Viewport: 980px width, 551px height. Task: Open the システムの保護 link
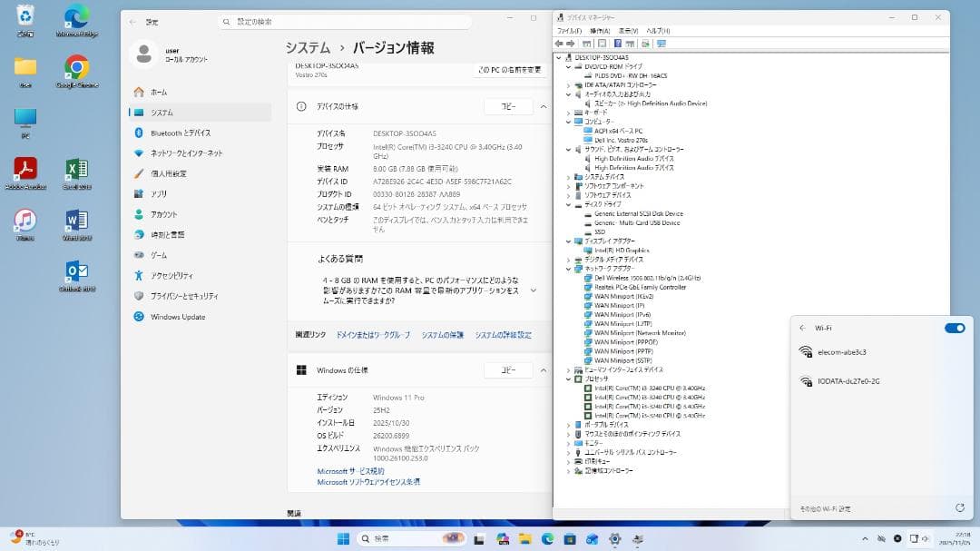444,335
